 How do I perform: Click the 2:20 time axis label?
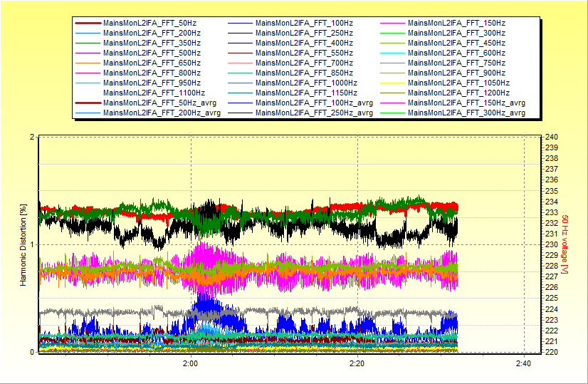point(357,364)
